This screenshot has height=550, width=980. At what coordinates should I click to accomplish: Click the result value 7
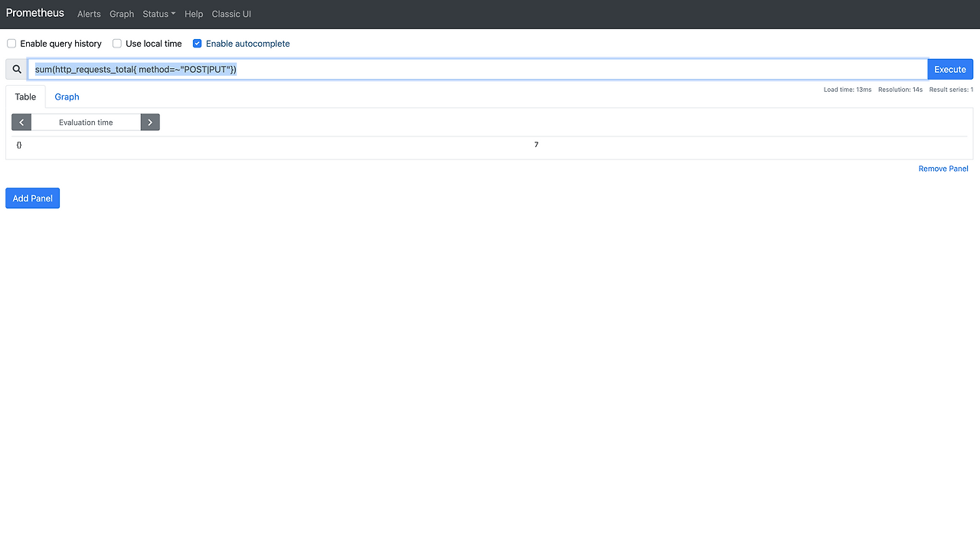(536, 145)
